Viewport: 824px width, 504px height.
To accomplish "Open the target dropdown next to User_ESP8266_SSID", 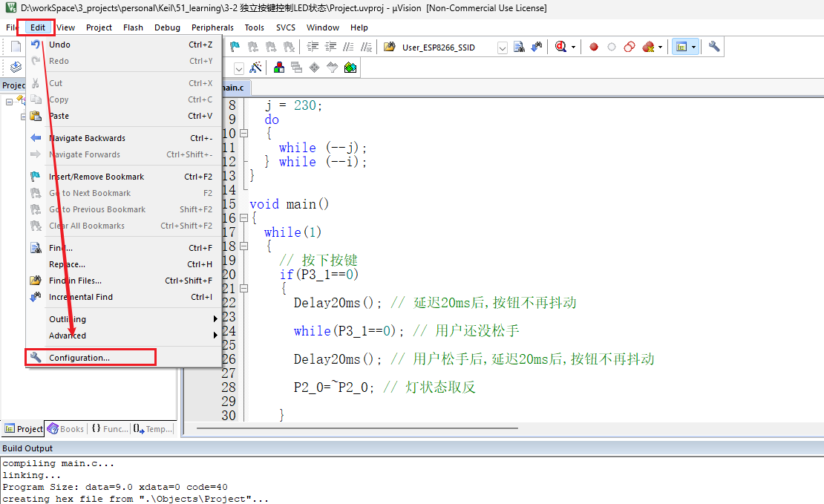I will (x=502, y=47).
